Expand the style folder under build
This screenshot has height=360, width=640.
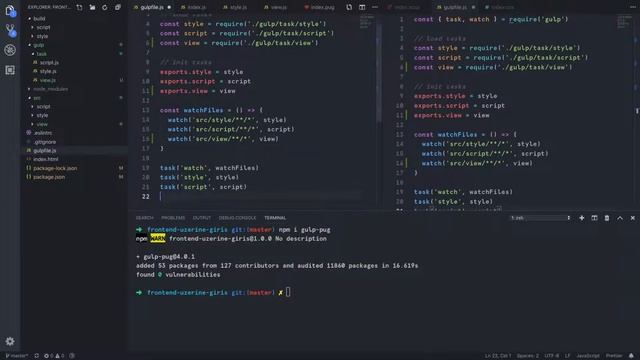42,36
